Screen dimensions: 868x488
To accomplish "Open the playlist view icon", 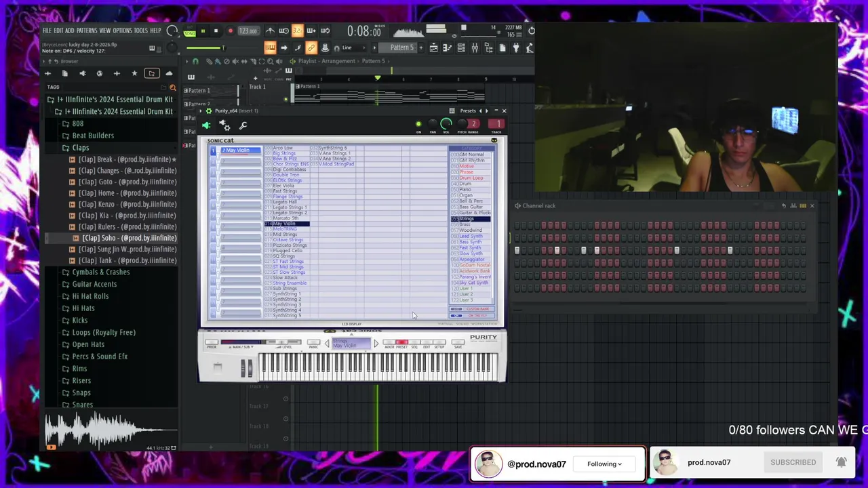I will (x=433, y=47).
